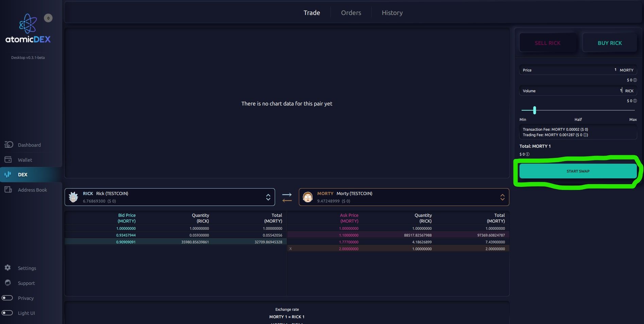Click the Support headset icon

click(7, 283)
